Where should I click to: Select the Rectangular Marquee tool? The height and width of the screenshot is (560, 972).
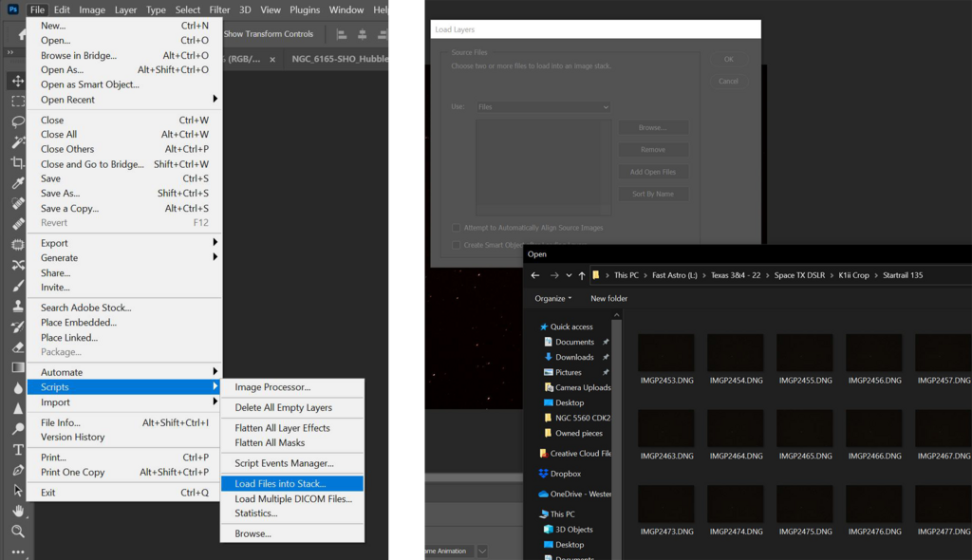pyautogui.click(x=17, y=102)
